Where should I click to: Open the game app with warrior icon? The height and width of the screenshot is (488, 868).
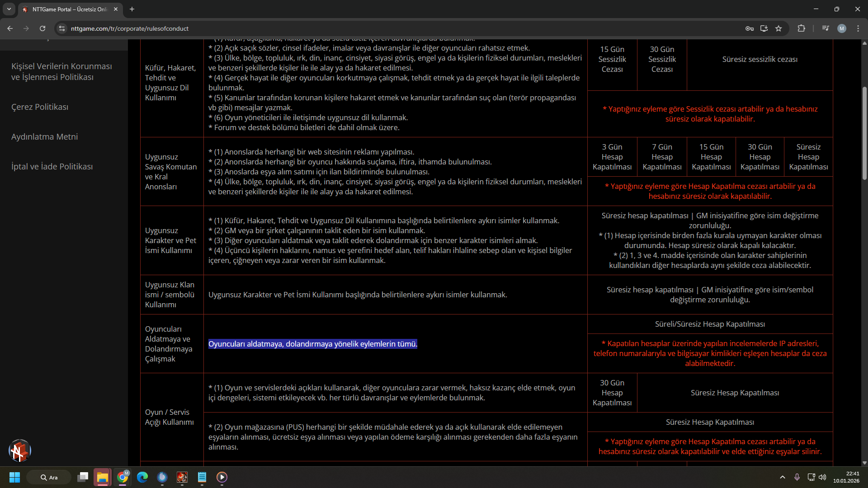tap(182, 477)
